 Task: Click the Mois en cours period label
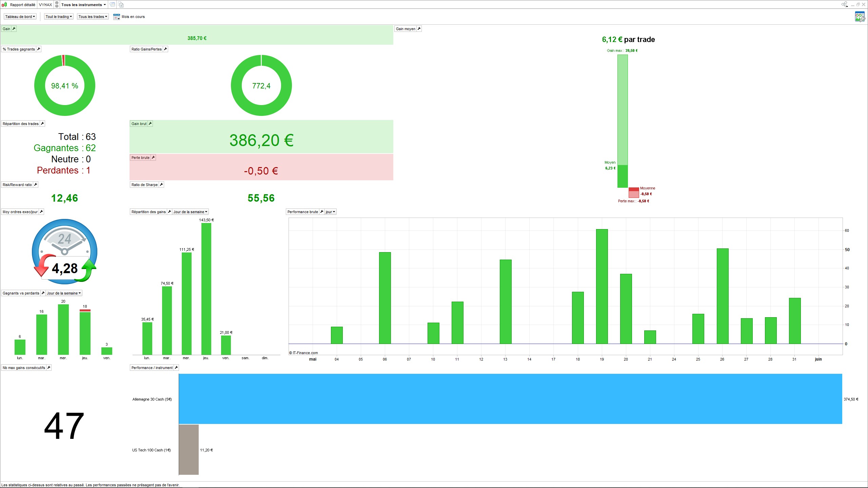click(133, 17)
